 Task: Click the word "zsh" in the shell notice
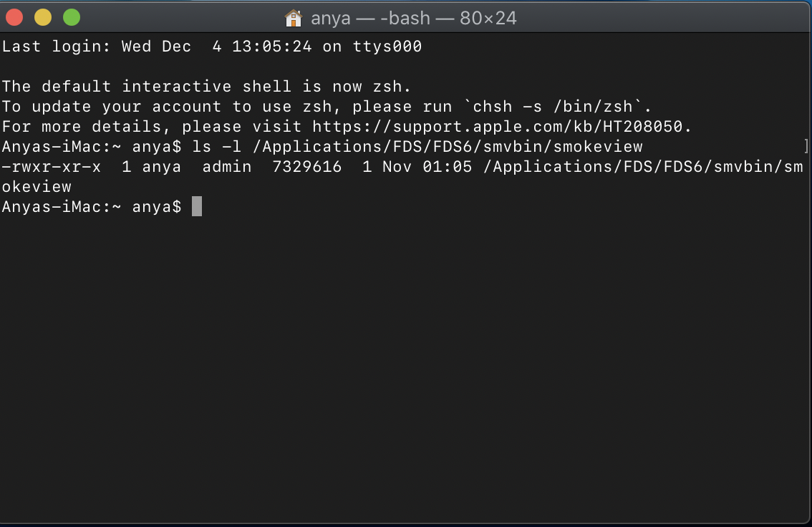tap(387, 86)
